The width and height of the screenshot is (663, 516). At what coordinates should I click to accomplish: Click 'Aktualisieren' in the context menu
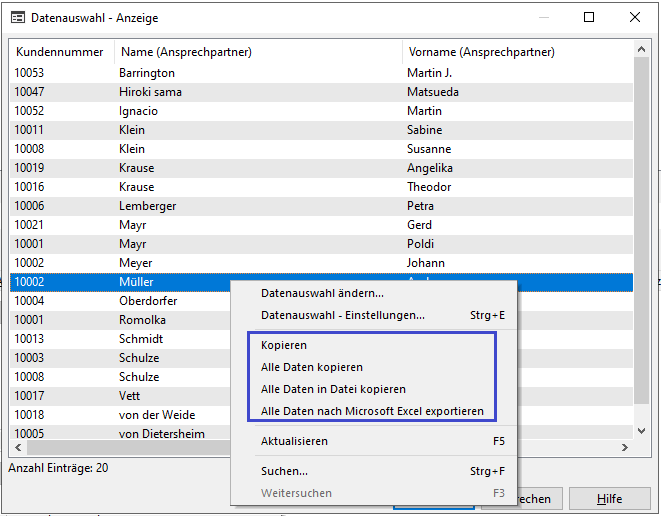coord(294,441)
